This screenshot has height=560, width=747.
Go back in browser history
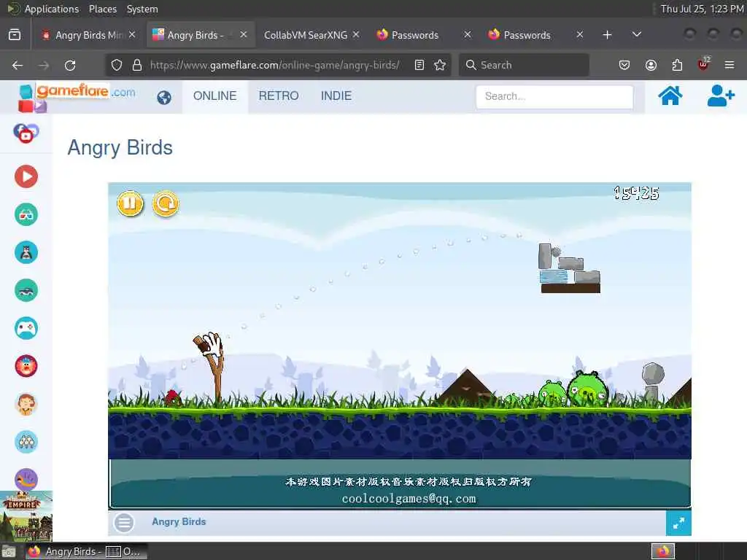pyautogui.click(x=18, y=65)
